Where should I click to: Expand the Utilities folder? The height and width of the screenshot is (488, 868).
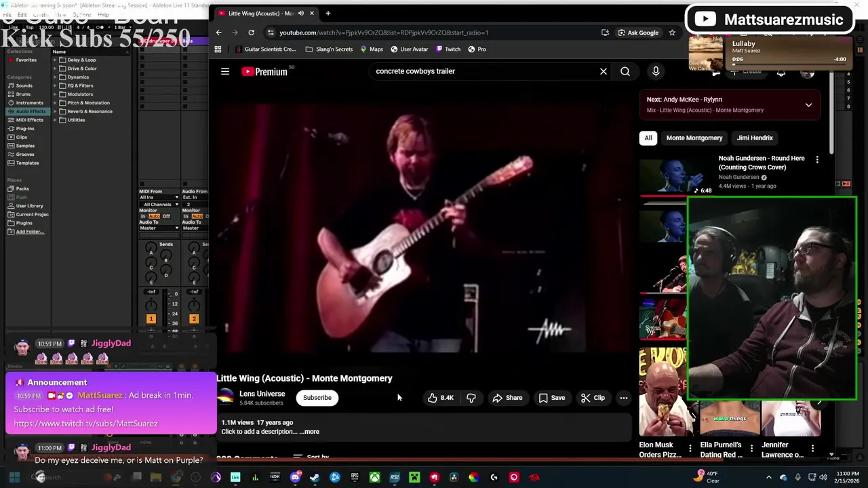click(x=56, y=120)
